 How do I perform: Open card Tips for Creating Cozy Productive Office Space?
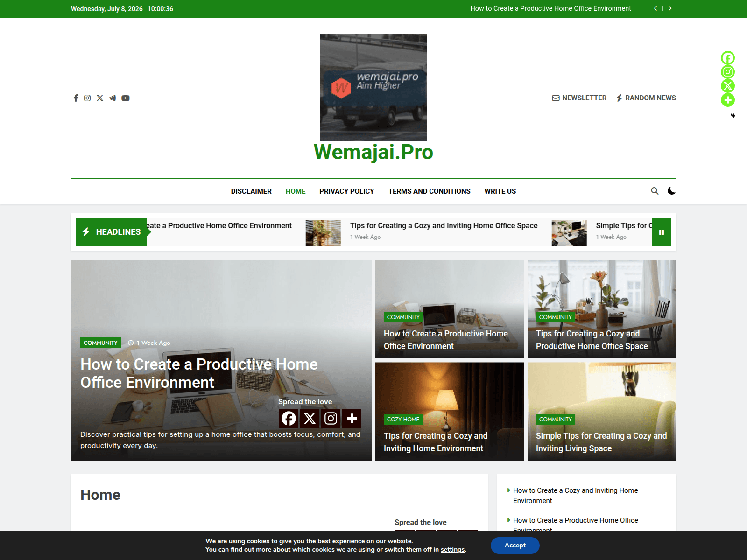pyautogui.click(x=592, y=340)
